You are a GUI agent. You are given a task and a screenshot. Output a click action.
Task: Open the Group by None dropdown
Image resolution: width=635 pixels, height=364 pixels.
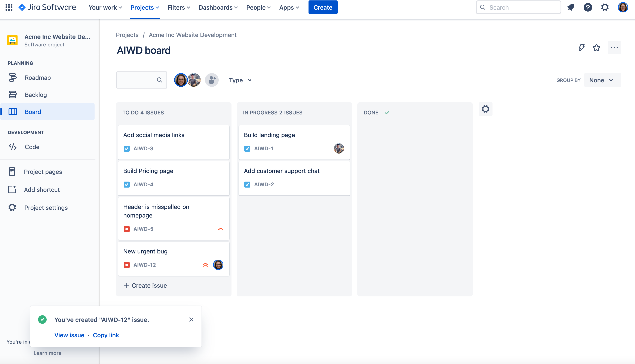click(x=602, y=80)
